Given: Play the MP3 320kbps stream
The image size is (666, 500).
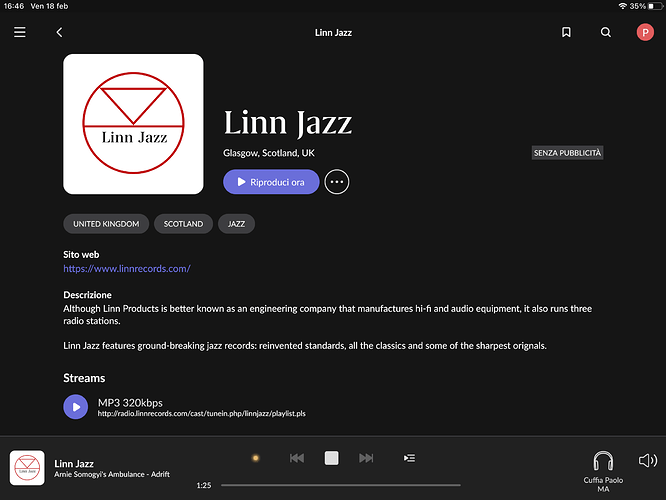Looking at the screenshot, I should coord(76,407).
